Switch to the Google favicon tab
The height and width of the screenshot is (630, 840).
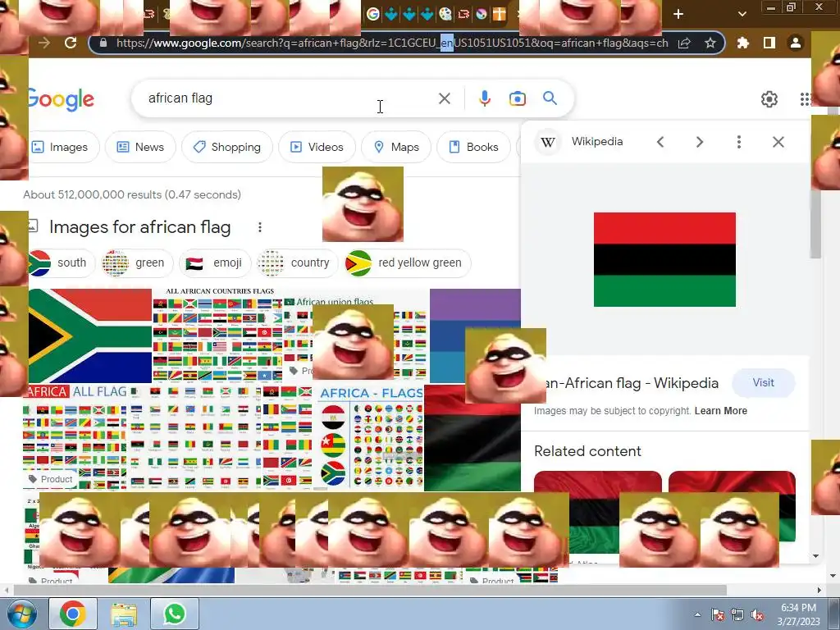tap(373, 14)
